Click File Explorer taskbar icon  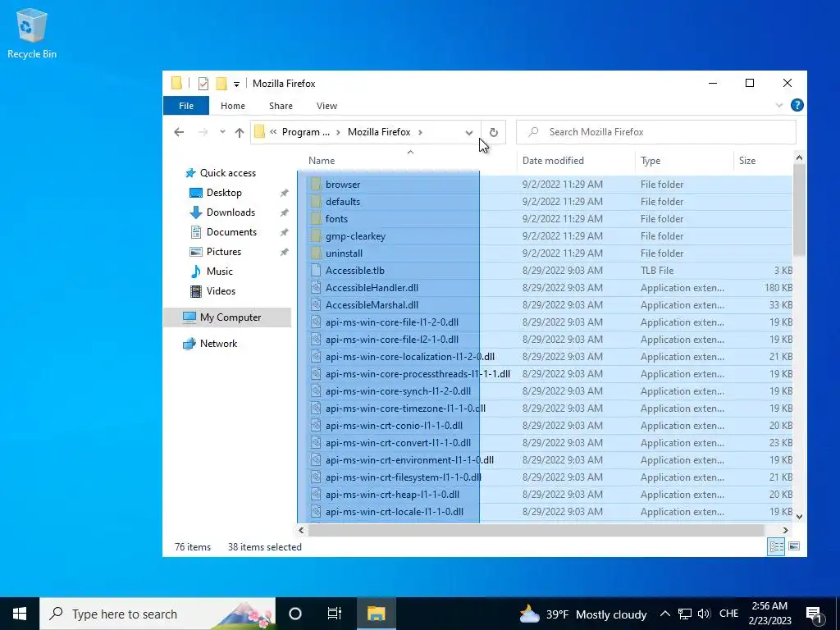(x=376, y=614)
